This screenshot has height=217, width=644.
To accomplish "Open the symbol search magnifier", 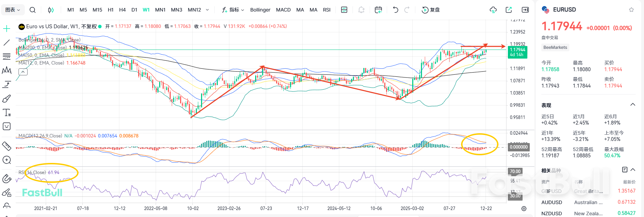I will [x=32, y=10].
